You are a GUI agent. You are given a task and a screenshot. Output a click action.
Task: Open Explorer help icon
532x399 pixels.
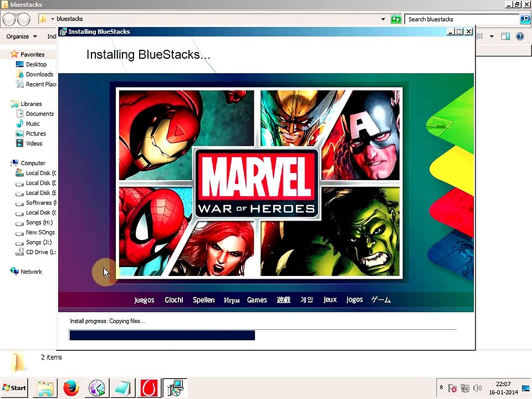520,37
